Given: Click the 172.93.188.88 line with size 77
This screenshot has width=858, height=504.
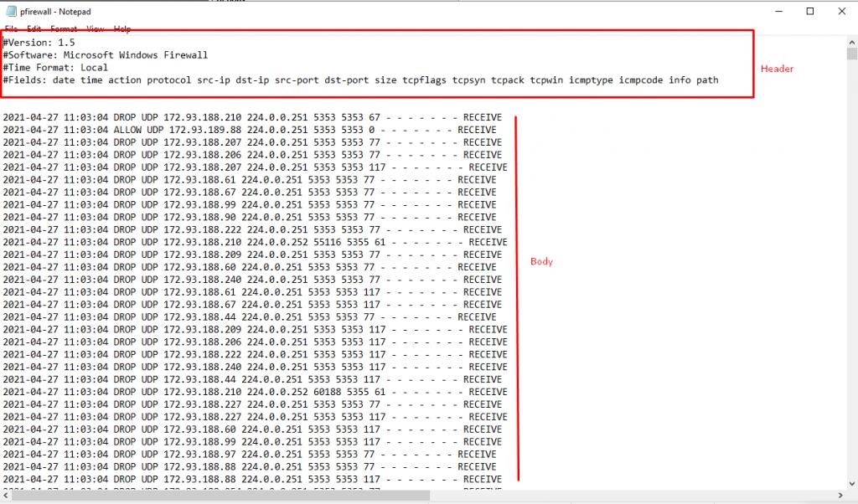Looking at the screenshot, I should (x=250, y=467).
